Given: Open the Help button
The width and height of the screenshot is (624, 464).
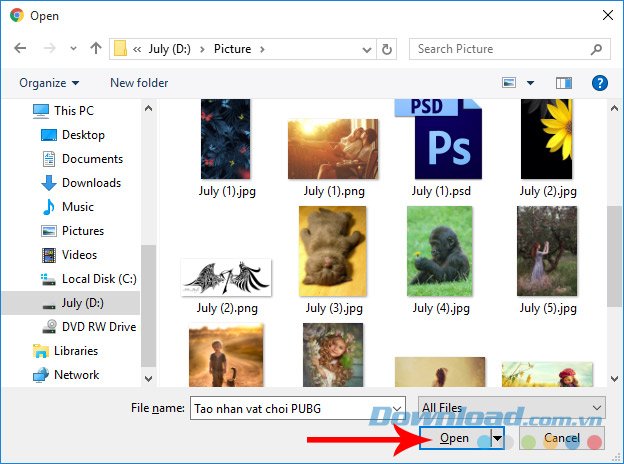Looking at the screenshot, I should [x=599, y=83].
